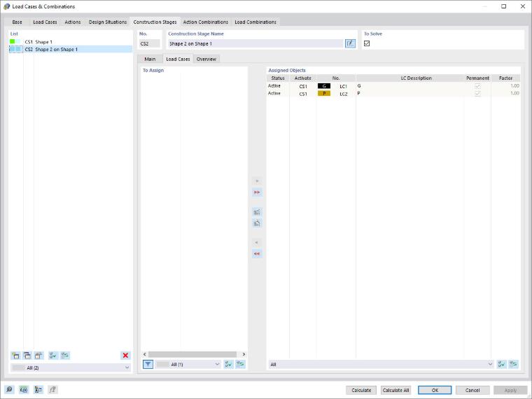Open the 0.00 units icon in the footer bar

24,389
